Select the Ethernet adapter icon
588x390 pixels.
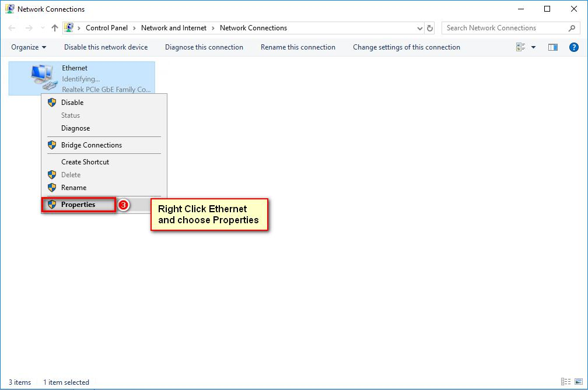(x=44, y=77)
